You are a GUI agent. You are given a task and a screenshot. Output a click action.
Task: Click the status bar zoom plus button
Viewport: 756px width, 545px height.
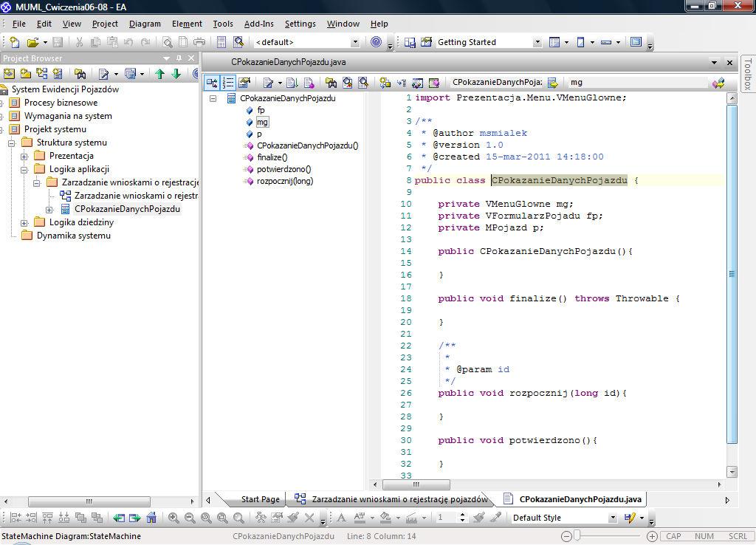point(652,536)
